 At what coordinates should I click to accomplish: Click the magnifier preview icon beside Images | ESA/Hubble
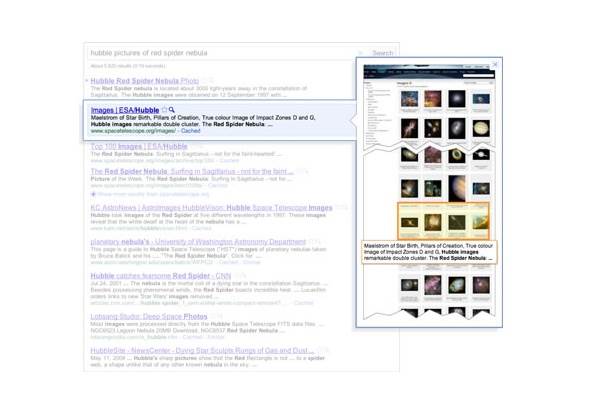point(172,110)
